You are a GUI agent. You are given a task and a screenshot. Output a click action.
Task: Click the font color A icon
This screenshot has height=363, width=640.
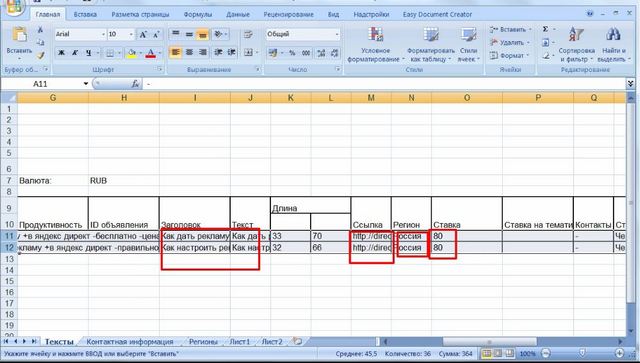click(x=151, y=53)
